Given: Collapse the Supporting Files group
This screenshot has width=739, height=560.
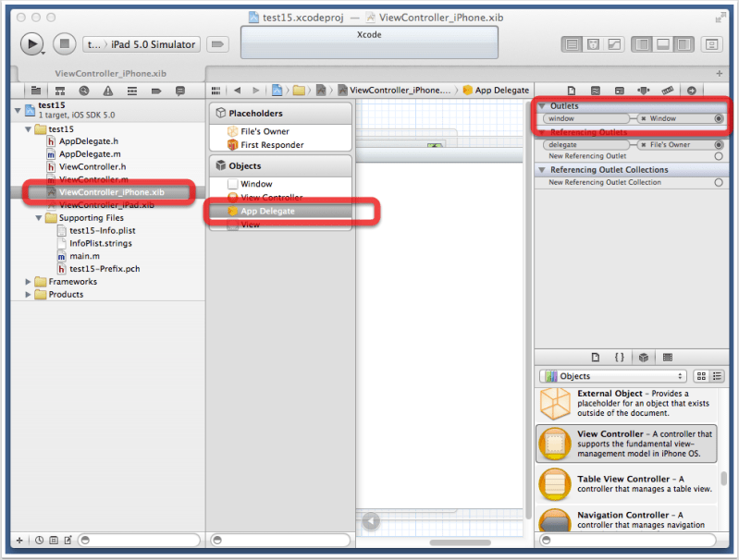Looking at the screenshot, I should (x=39, y=217).
